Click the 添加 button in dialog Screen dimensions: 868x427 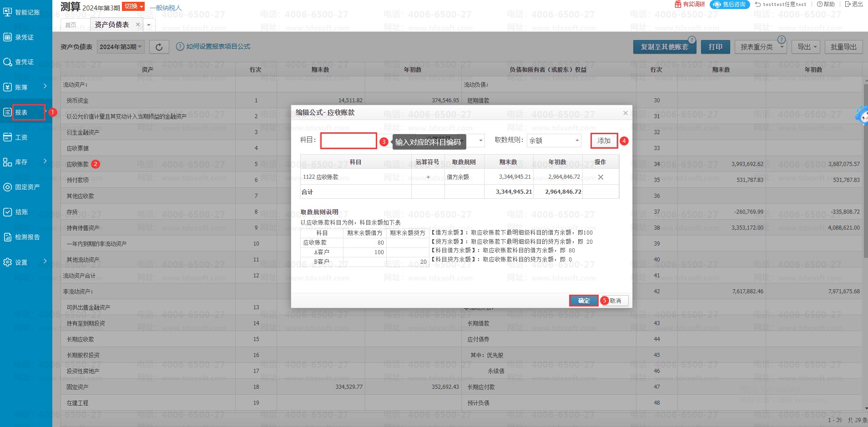604,141
